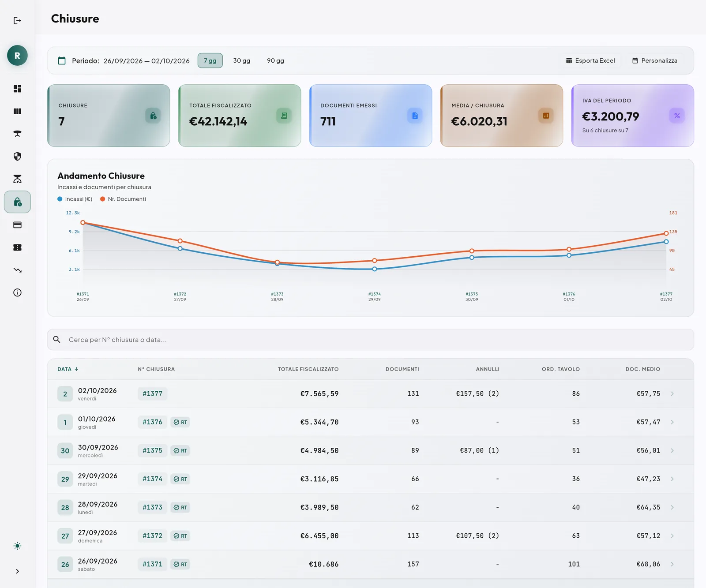Screen dimensions: 706x588
Task: Expand row chevron for chiusura #1375
Action: click(672, 451)
